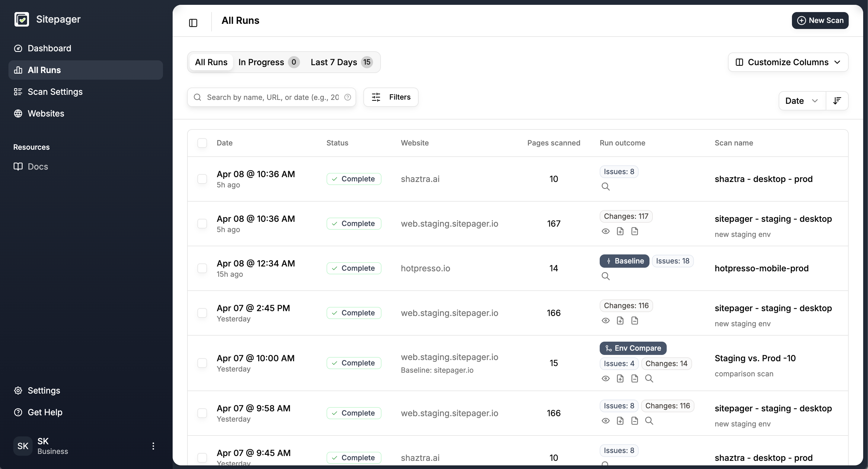Screen dimensions: 868x469
Task: Select the Last 7 Days tab
Action: click(x=334, y=62)
